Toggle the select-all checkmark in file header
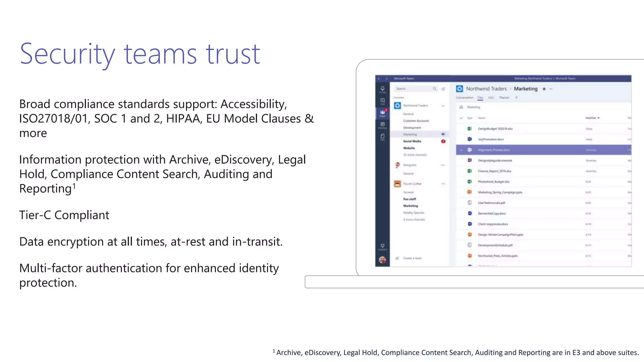 tap(461, 118)
